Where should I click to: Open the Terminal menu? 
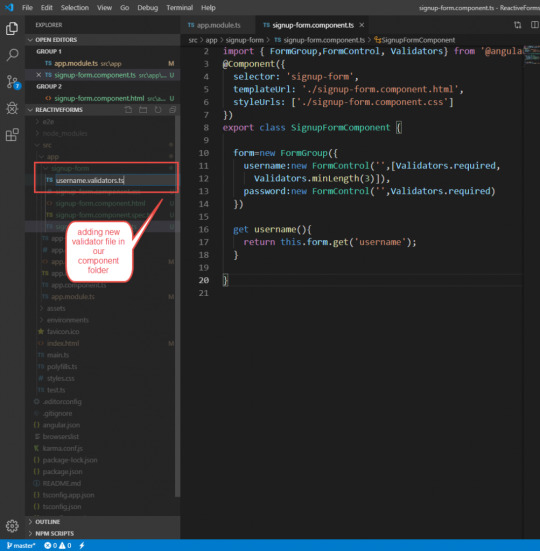coord(180,7)
